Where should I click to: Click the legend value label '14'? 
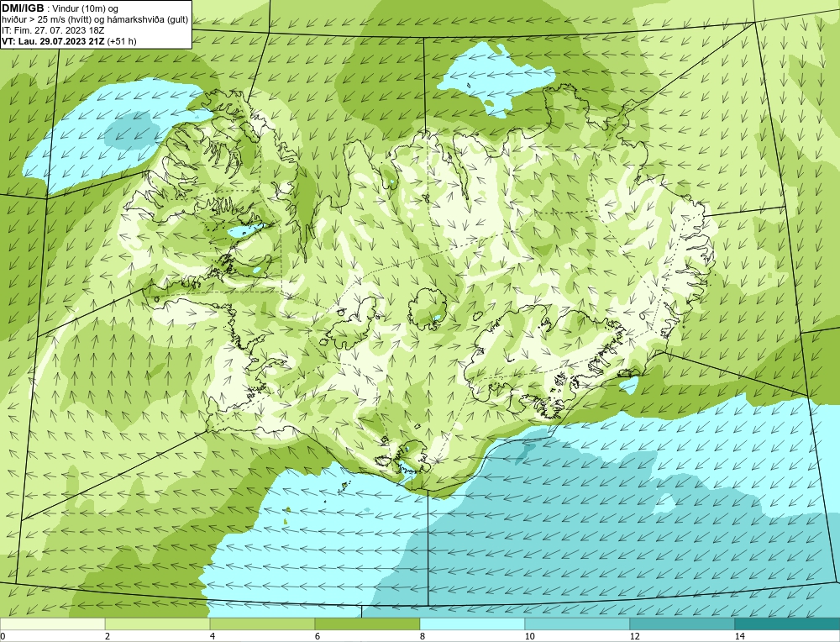740,636
